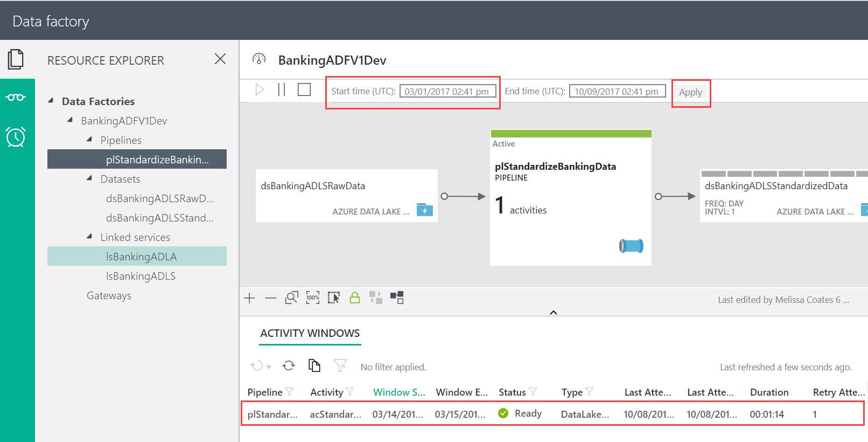Click the auto-position arrange icon
Screen dimensions: 868x442
pos(376,298)
